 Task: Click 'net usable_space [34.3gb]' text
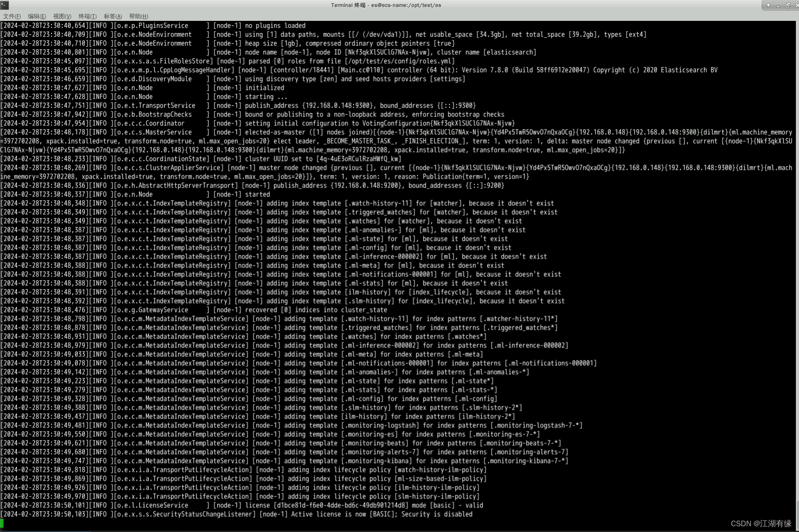click(460, 35)
